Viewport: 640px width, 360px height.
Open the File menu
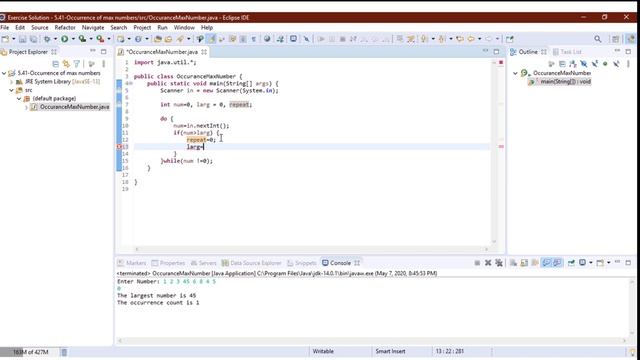(x=4, y=27)
